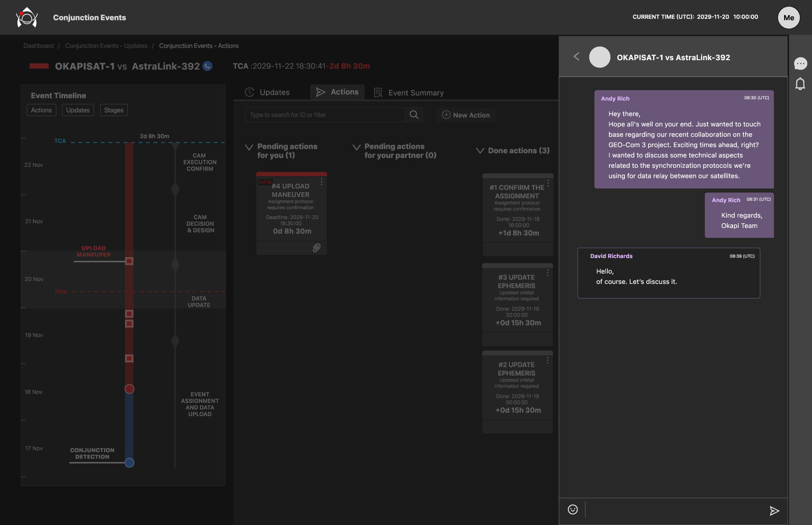The image size is (812, 525).
Task: Open the chat messages sidebar icon
Action: (x=800, y=63)
